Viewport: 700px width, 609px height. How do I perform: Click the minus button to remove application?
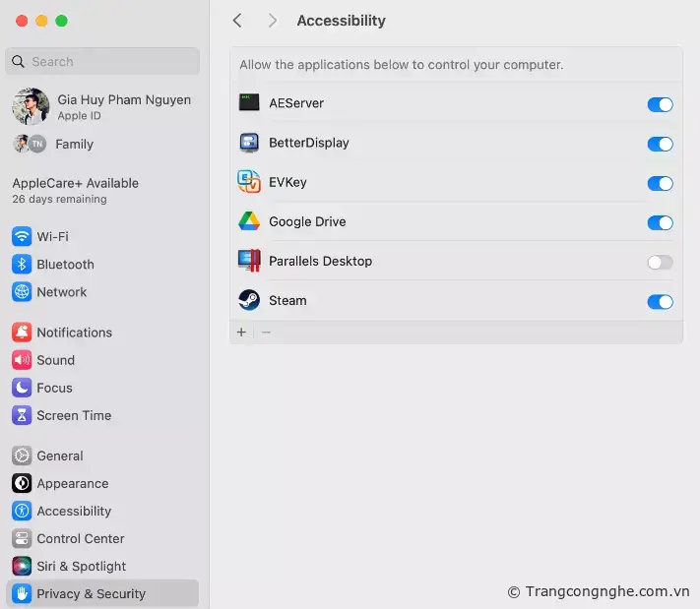[266, 333]
